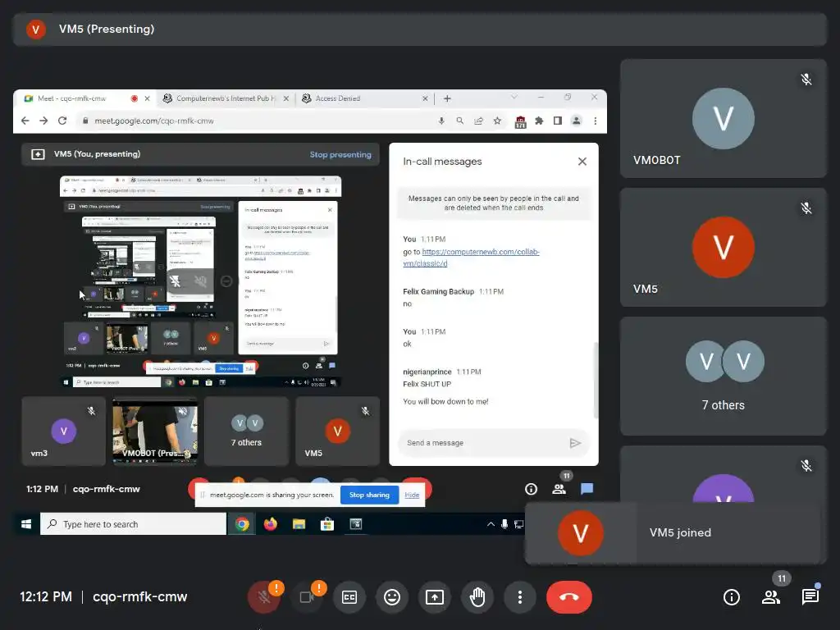Show the people list with 11 badge

(771, 597)
